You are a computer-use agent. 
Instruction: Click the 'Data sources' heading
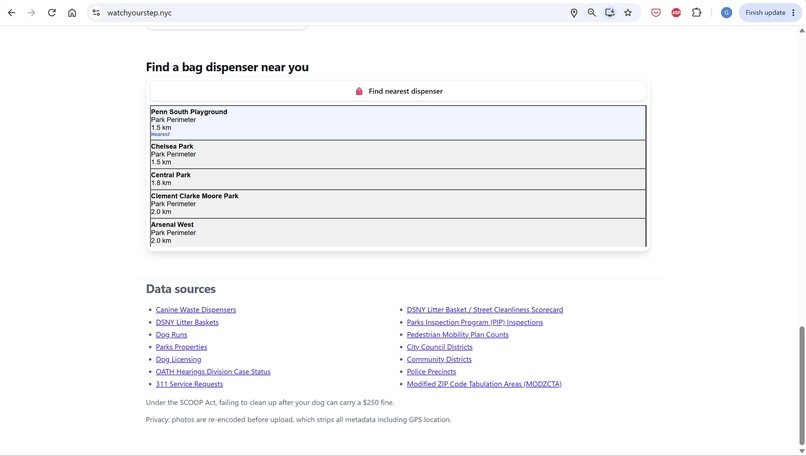[x=180, y=289]
